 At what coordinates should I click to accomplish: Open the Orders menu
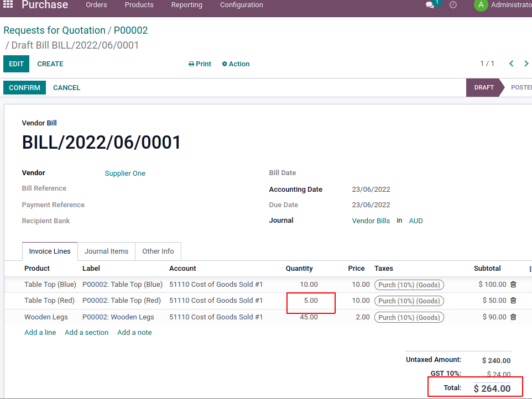[96, 5]
